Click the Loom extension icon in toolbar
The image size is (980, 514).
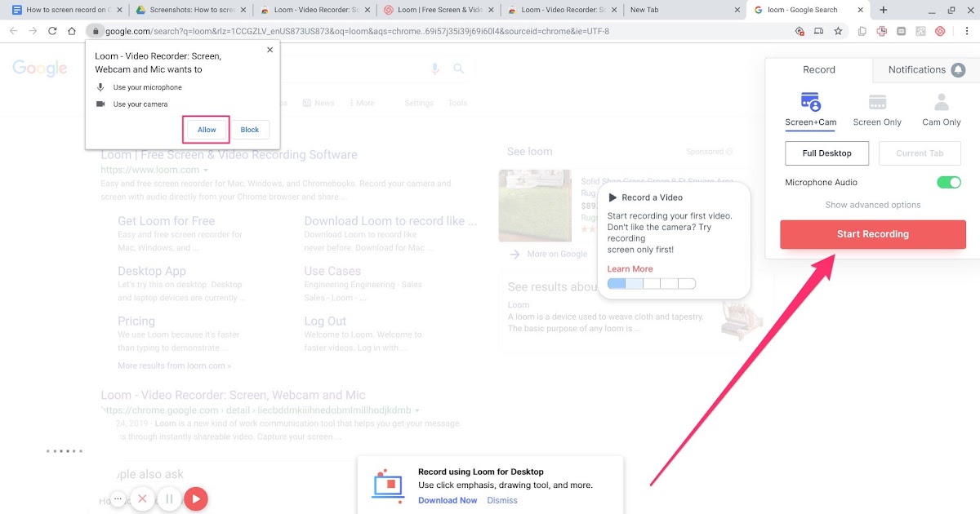(x=940, y=31)
